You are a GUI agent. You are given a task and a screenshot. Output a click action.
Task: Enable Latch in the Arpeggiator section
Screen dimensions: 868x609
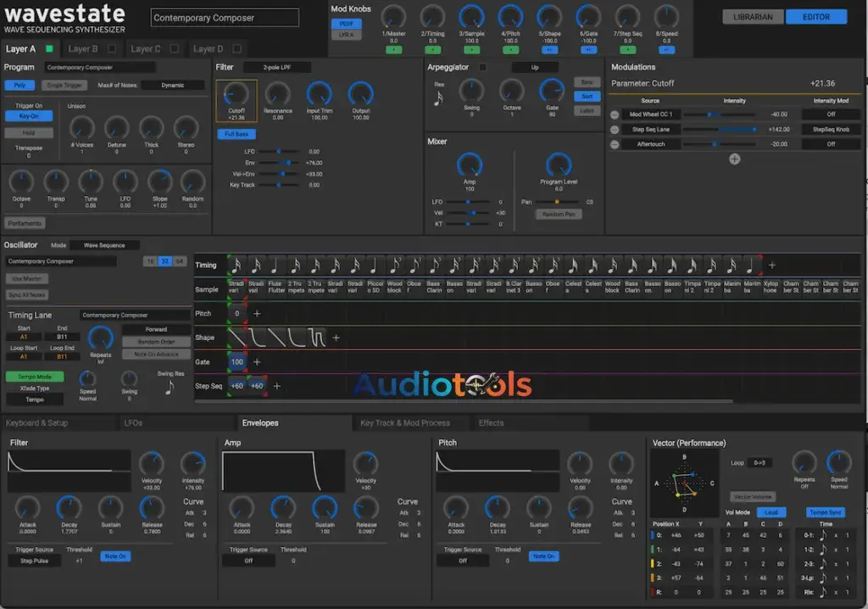(x=588, y=110)
